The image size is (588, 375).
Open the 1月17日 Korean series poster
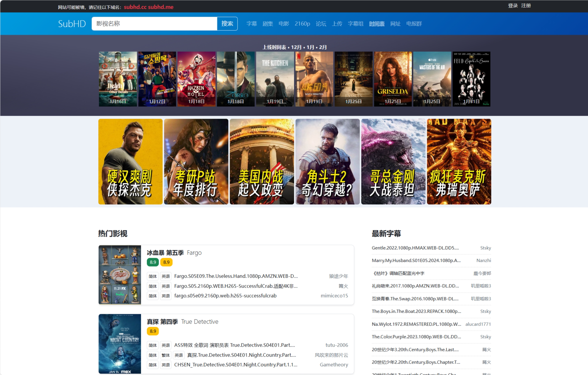coord(157,79)
